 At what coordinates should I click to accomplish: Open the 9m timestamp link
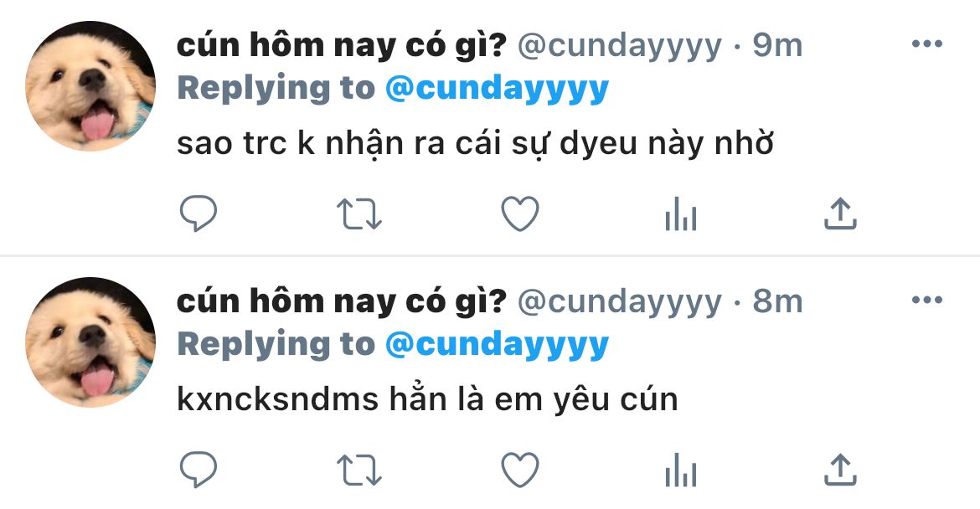(x=776, y=45)
